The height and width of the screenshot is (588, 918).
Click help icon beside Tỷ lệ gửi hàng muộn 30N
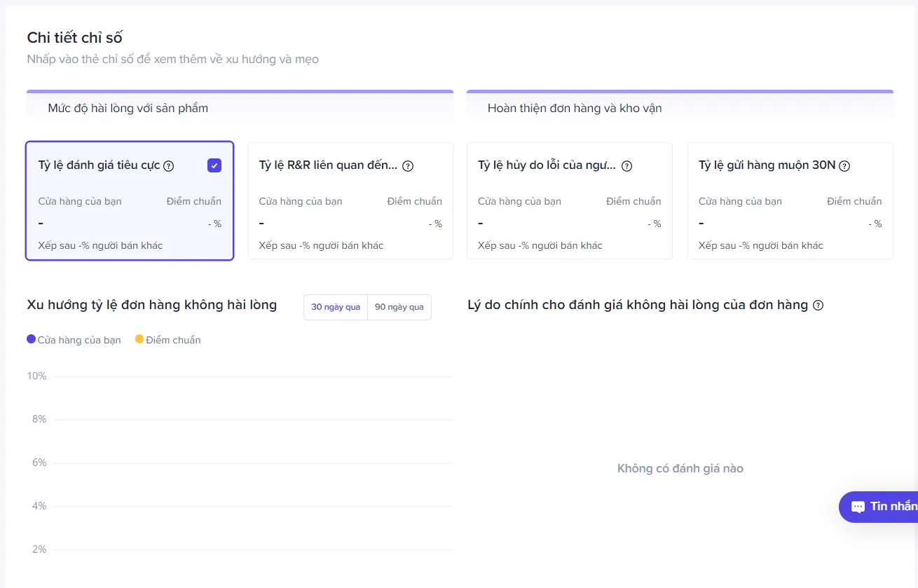click(x=844, y=166)
